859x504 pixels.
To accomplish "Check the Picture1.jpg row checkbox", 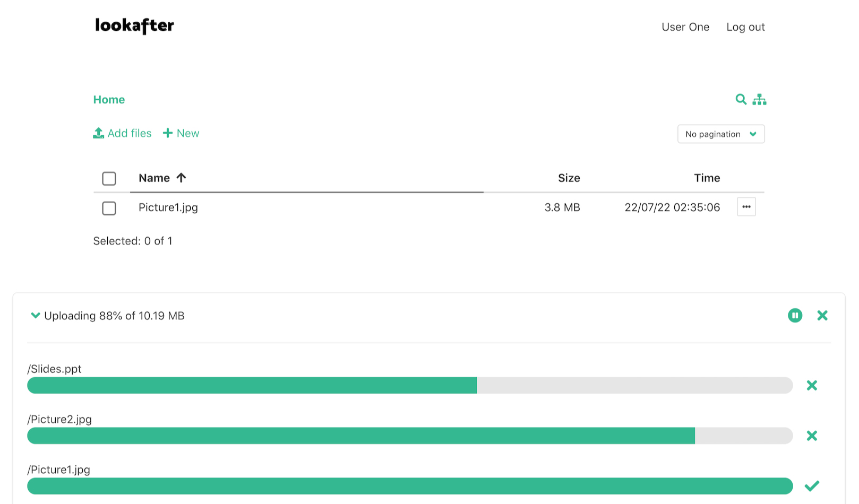I will (x=109, y=208).
